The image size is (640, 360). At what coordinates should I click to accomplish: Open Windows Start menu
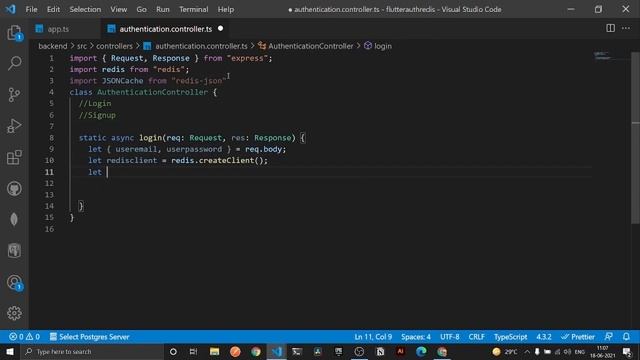10,351
